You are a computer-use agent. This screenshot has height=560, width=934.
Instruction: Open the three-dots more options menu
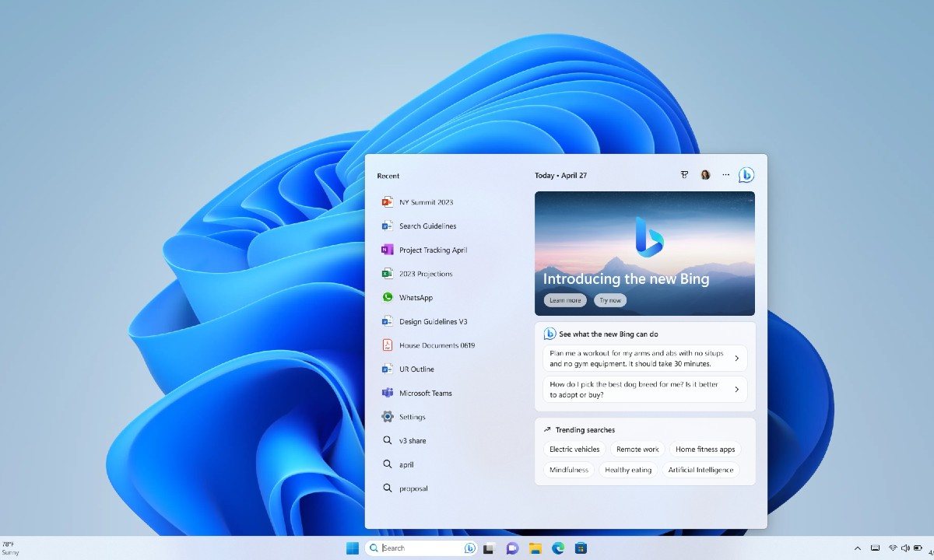point(725,175)
